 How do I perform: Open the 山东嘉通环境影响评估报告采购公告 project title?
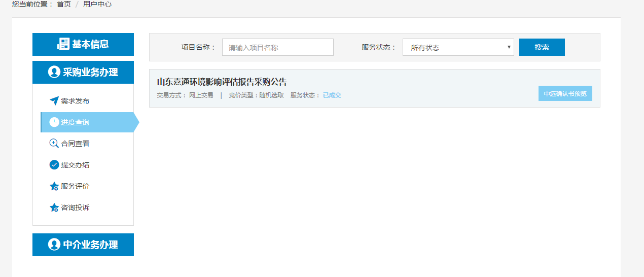pyautogui.click(x=222, y=82)
